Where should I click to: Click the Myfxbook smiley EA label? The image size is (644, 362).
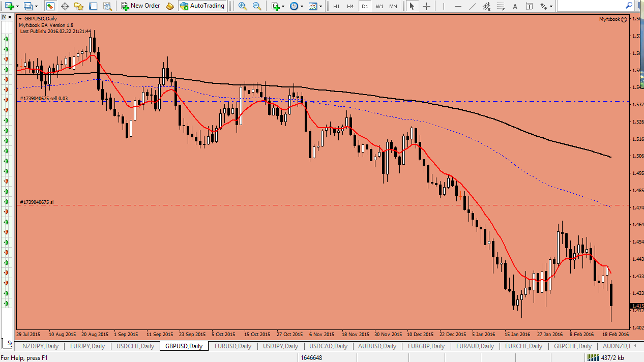pos(612,19)
